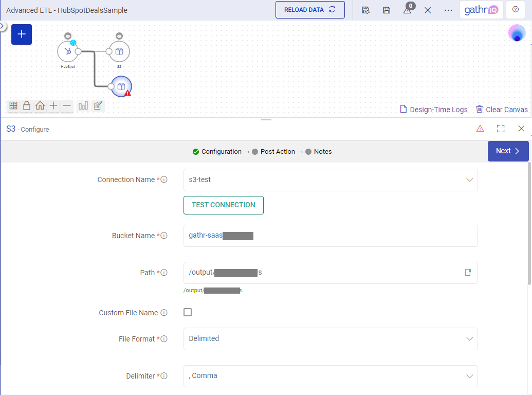Open the Connection Name dropdown
Image resolution: width=532 pixels, height=395 pixels.
click(x=331, y=180)
